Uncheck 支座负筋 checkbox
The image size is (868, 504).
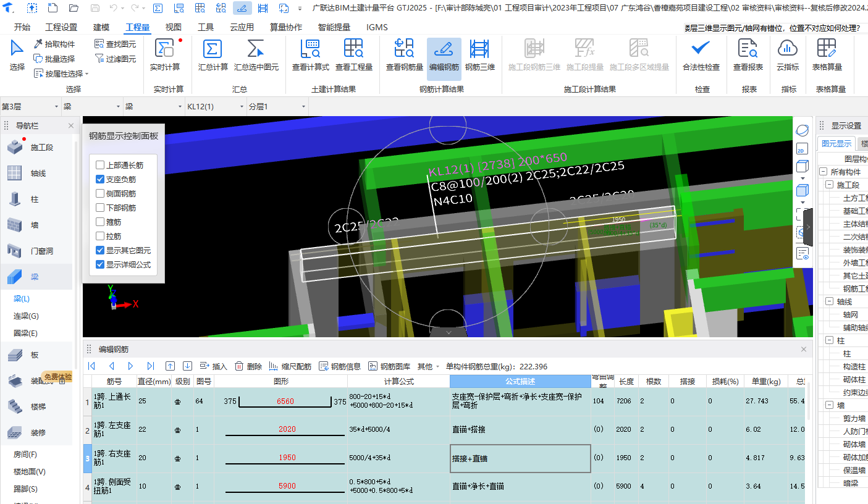pyautogui.click(x=100, y=180)
